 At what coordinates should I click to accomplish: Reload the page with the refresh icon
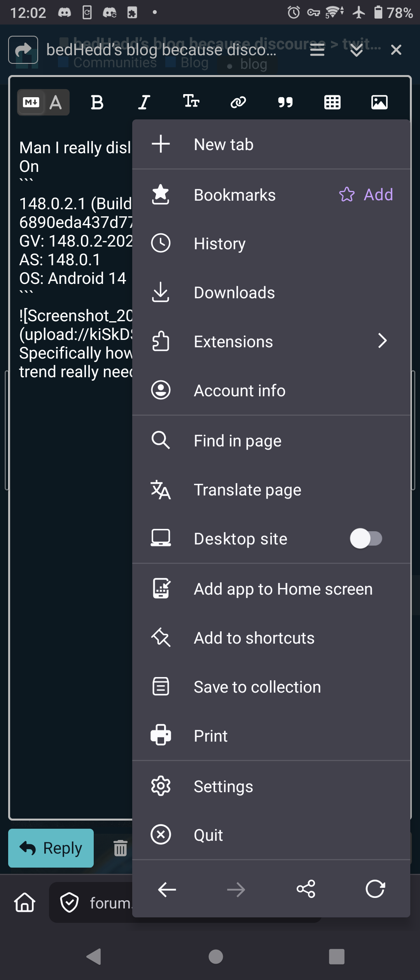(375, 889)
